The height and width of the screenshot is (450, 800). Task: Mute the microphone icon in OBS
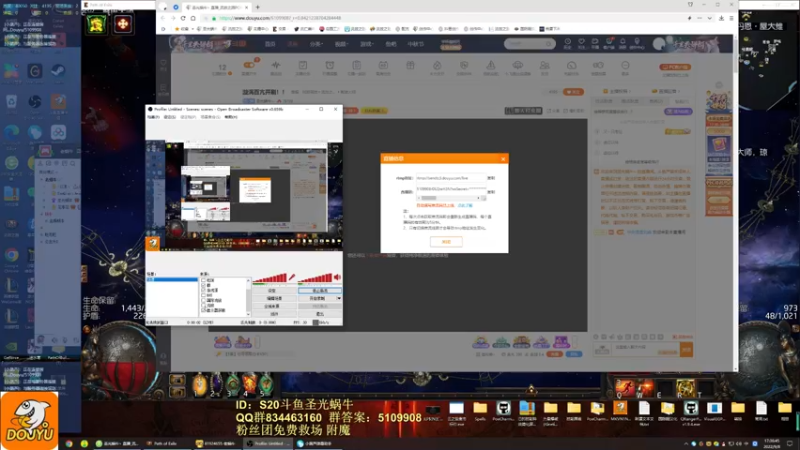[x=292, y=277]
